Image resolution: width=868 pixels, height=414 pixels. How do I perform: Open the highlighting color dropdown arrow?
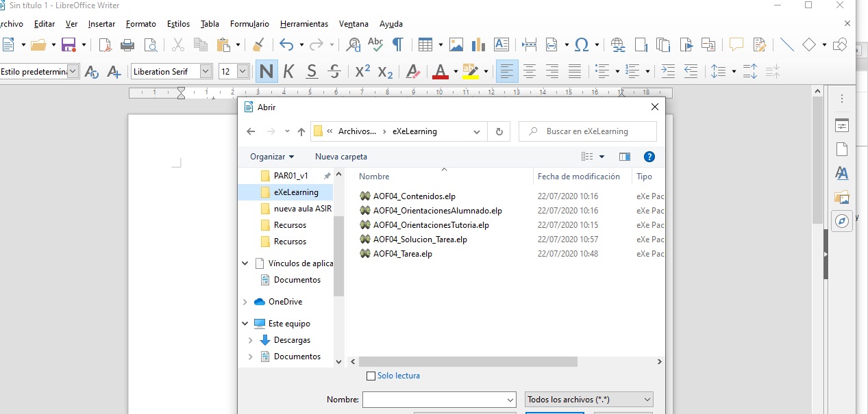coord(486,71)
